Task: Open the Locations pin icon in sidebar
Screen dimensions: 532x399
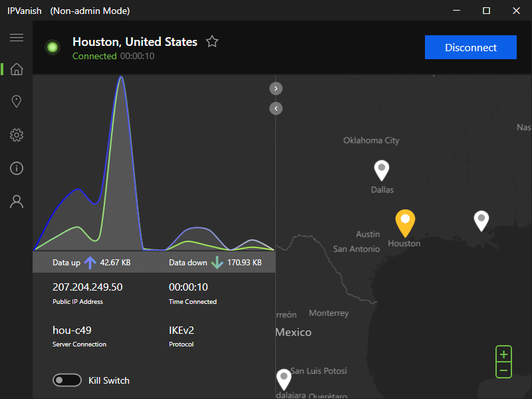Action: [x=17, y=101]
